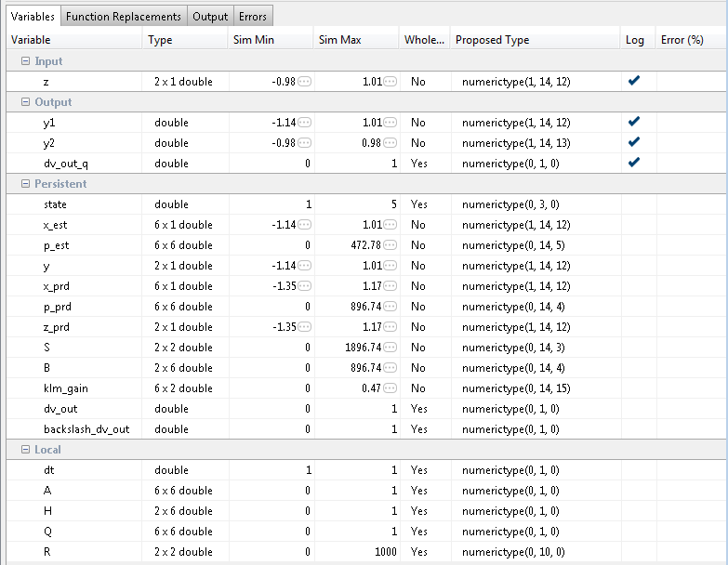
Task: Sort by the Proposed Type column header
Action: click(x=492, y=40)
